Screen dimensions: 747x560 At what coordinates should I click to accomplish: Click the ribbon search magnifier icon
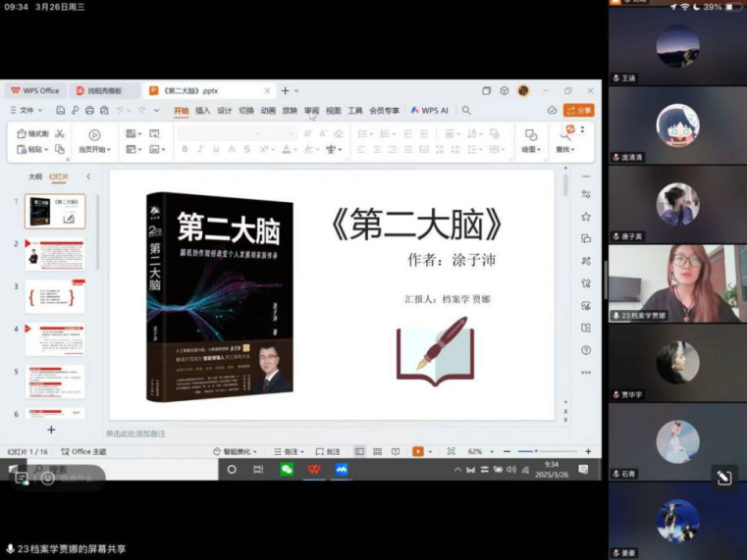pos(466,111)
